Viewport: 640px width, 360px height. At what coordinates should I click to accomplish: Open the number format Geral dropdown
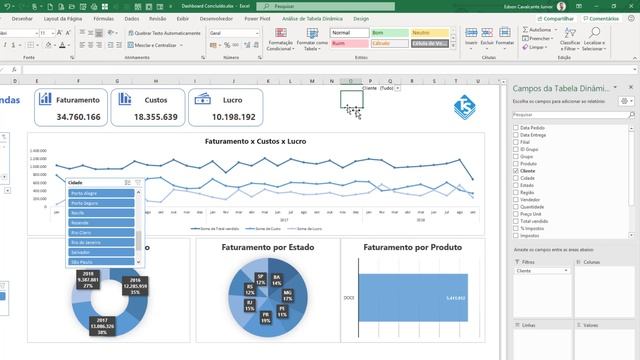tap(257, 33)
